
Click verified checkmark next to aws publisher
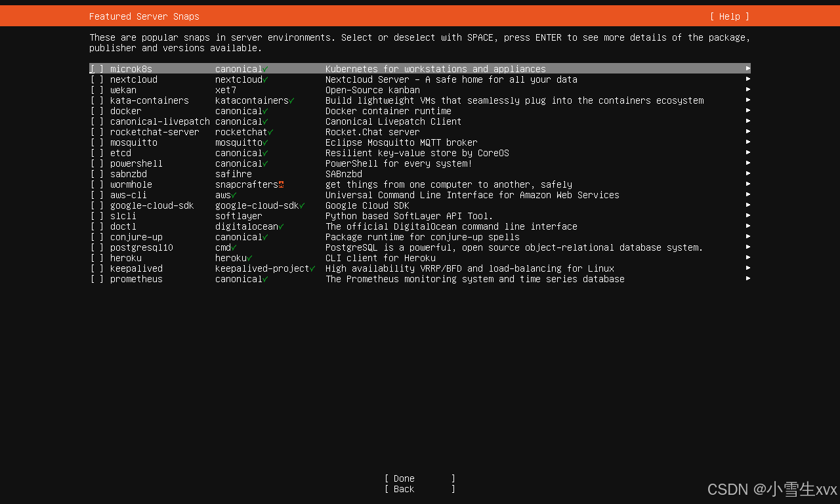point(234,195)
